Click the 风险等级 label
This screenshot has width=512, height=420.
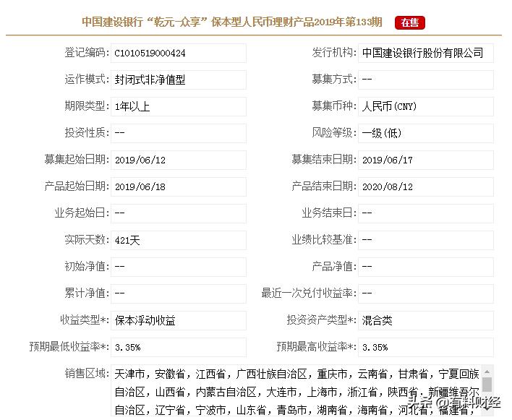click(x=334, y=133)
